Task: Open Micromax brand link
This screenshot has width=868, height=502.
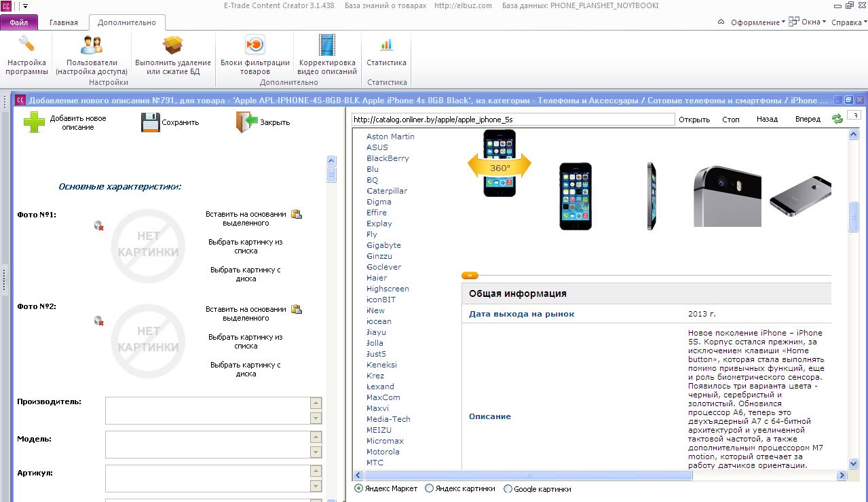Action: pyautogui.click(x=383, y=441)
